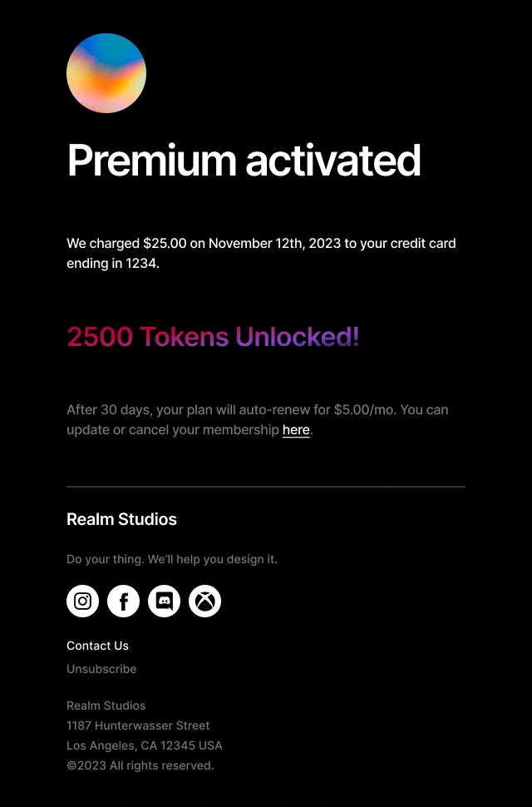Open the Discord social icon
Image resolution: width=532 pixels, height=807 pixels.
164,601
